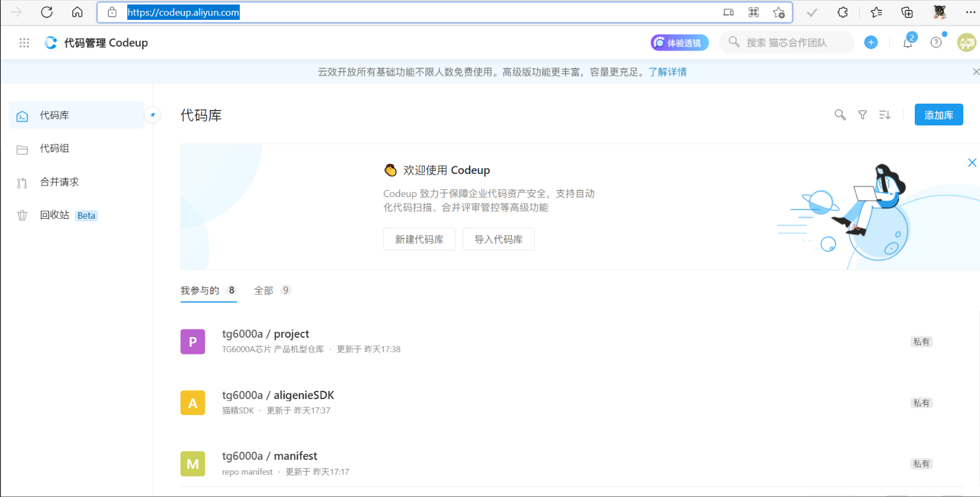This screenshot has height=497, width=980.
Task: Click the forward navigation arrow
Action: (x=17, y=12)
